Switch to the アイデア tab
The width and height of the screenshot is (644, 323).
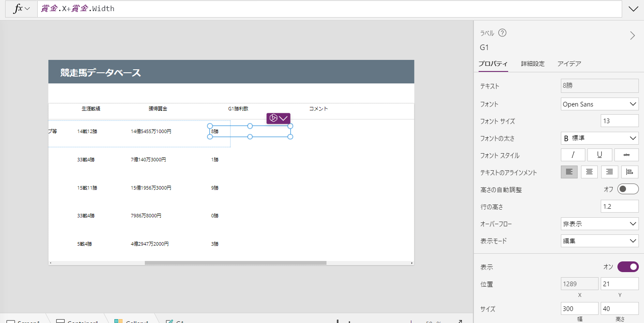click(569, 64)
